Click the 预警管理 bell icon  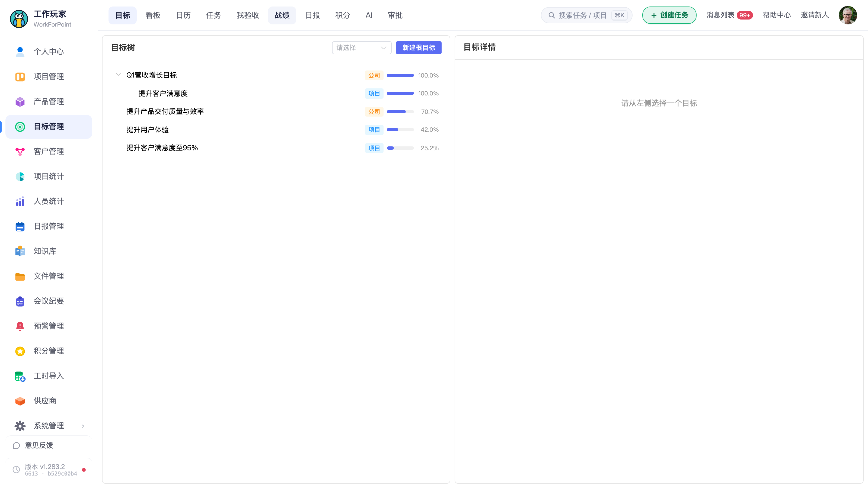pos(20,326)
